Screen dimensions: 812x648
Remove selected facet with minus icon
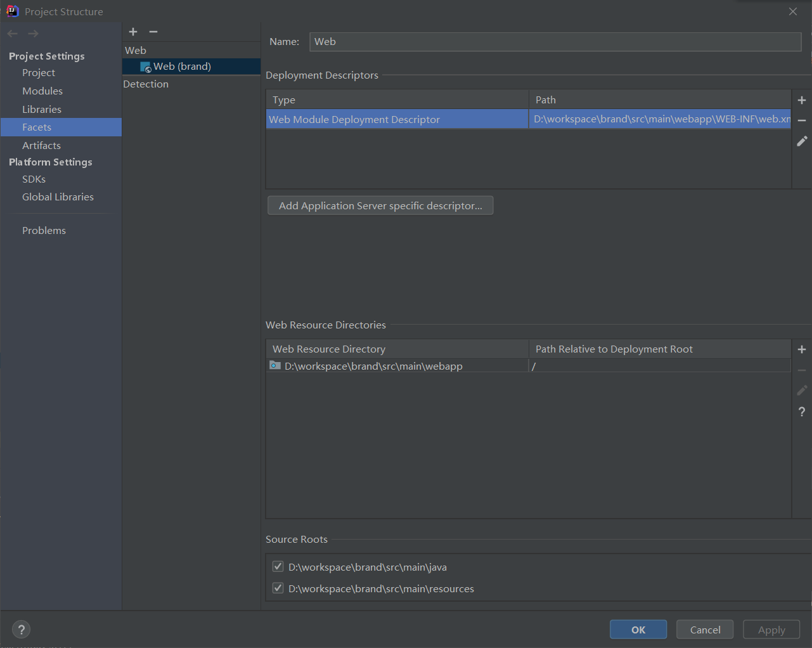[x=153, y=32]
